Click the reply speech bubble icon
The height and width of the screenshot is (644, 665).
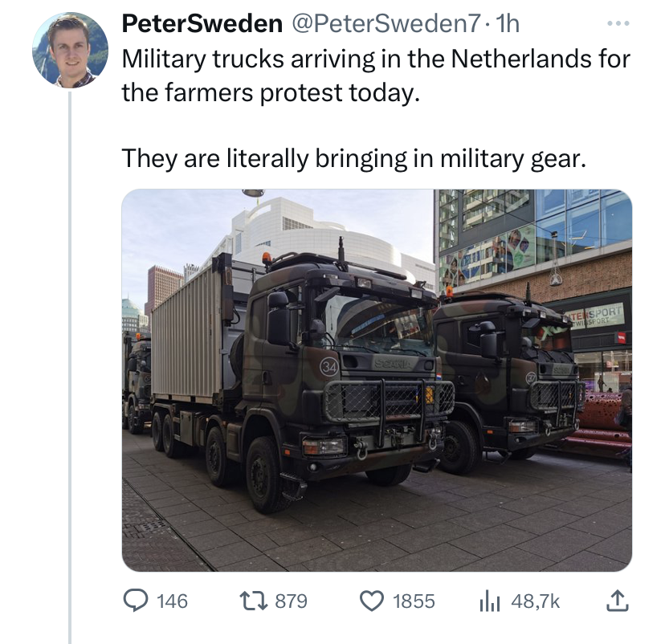tap(136, 601)
